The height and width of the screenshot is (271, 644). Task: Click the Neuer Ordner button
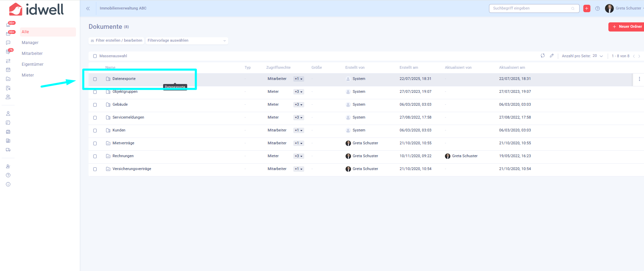(x=626, y=27)
